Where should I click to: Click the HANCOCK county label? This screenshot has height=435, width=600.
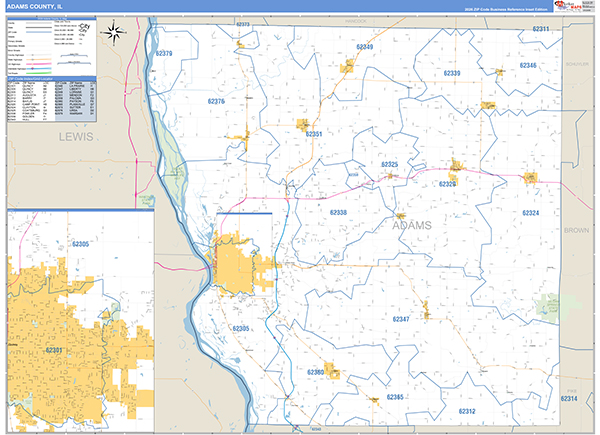point(355,21)
